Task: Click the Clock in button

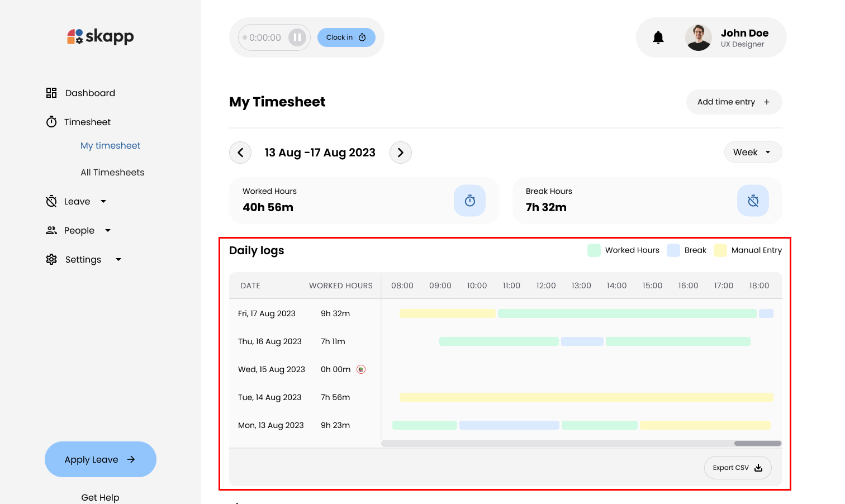Action: 346,37
